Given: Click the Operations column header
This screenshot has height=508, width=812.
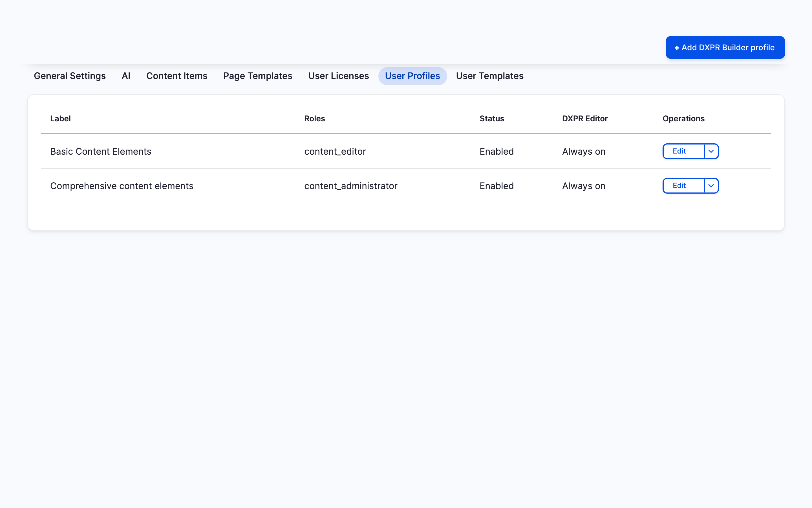Looking at the screenshot, I should 683,119.
